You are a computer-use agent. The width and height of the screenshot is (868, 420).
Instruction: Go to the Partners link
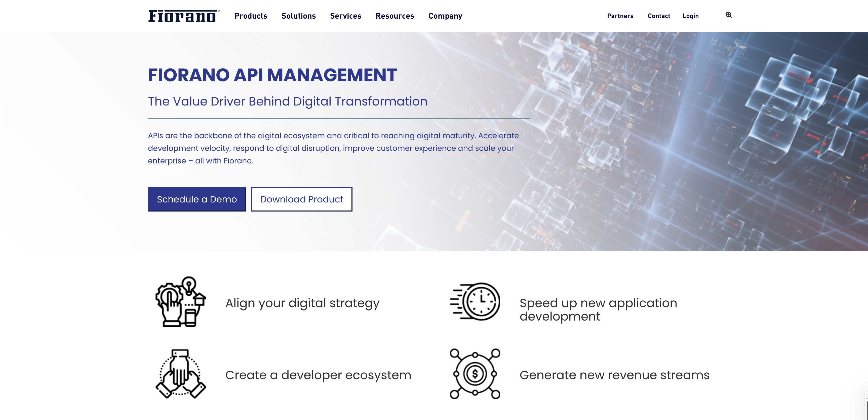pyautogui.click(x=620, y=16)
